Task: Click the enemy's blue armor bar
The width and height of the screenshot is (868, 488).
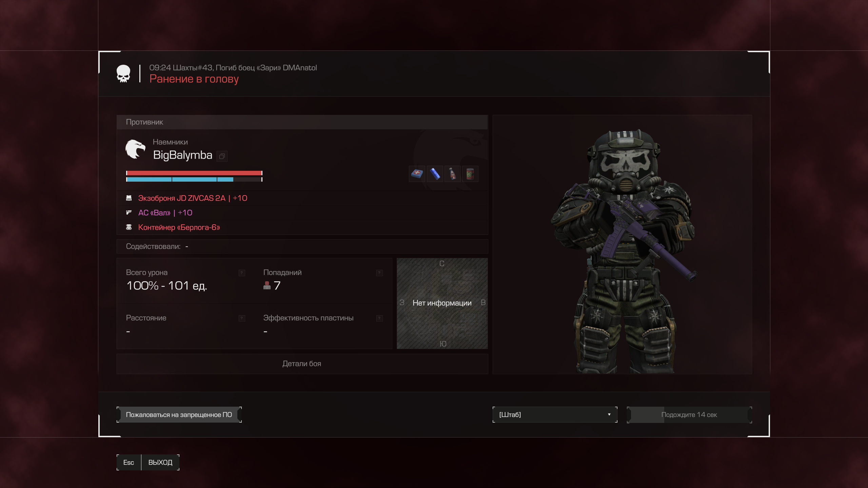Action: (194, 180)
